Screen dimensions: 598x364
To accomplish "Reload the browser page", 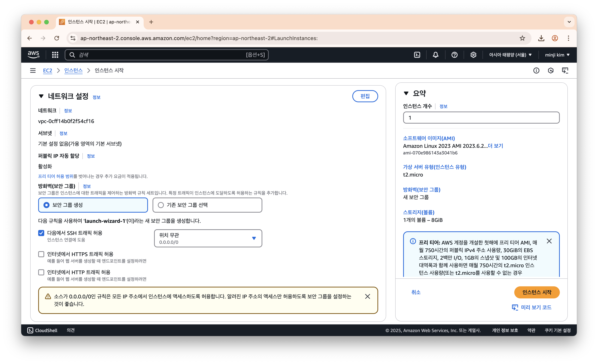I will (x=57, y=38).
